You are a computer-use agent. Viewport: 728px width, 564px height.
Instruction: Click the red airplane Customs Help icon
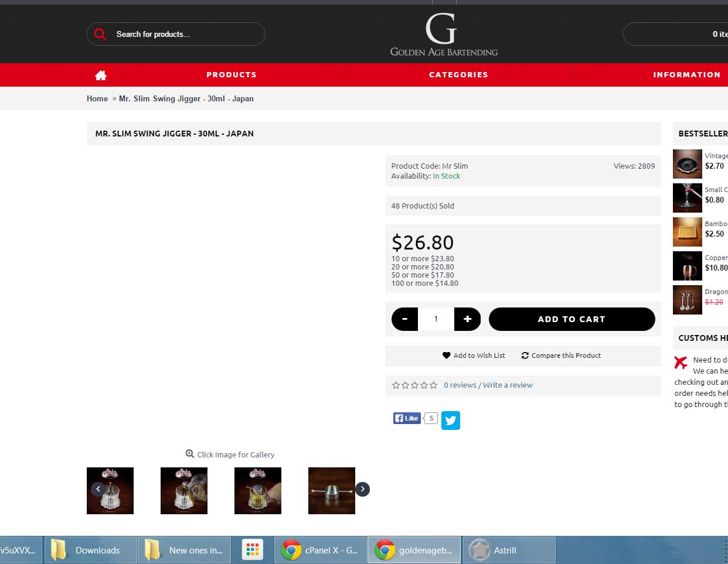[x=681, y=363]
